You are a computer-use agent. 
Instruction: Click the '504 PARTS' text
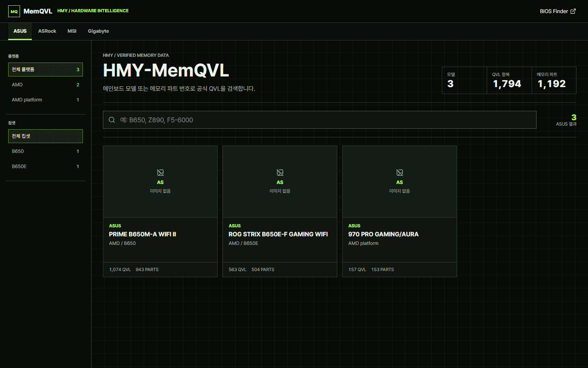[x=263, y=269]
